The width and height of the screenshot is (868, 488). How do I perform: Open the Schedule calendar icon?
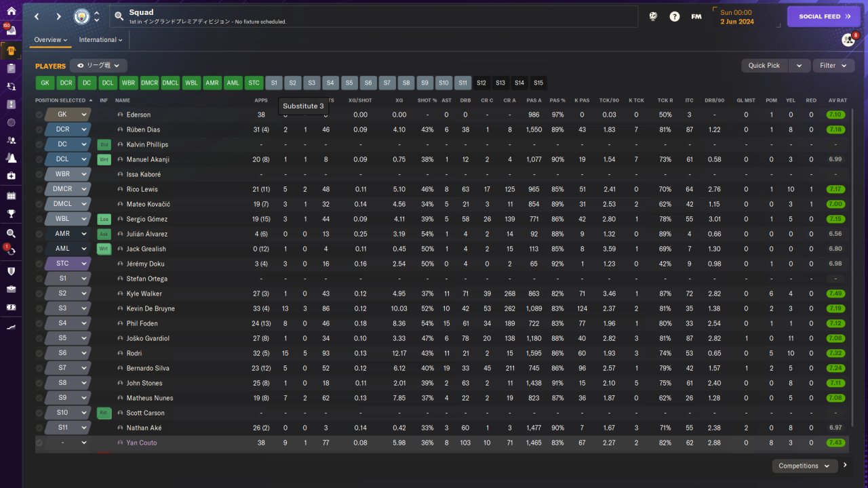point(11,196)
